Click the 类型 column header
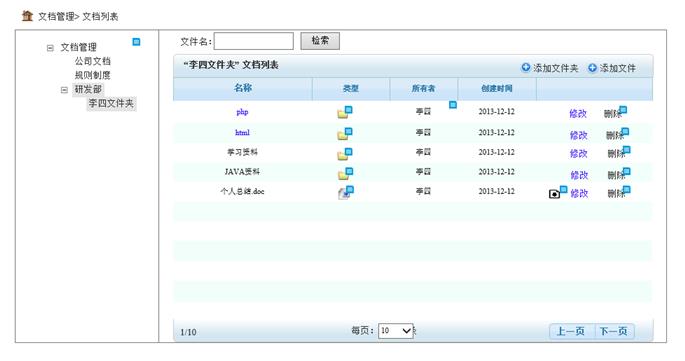 pyautogui.click(x=351, y=89)
